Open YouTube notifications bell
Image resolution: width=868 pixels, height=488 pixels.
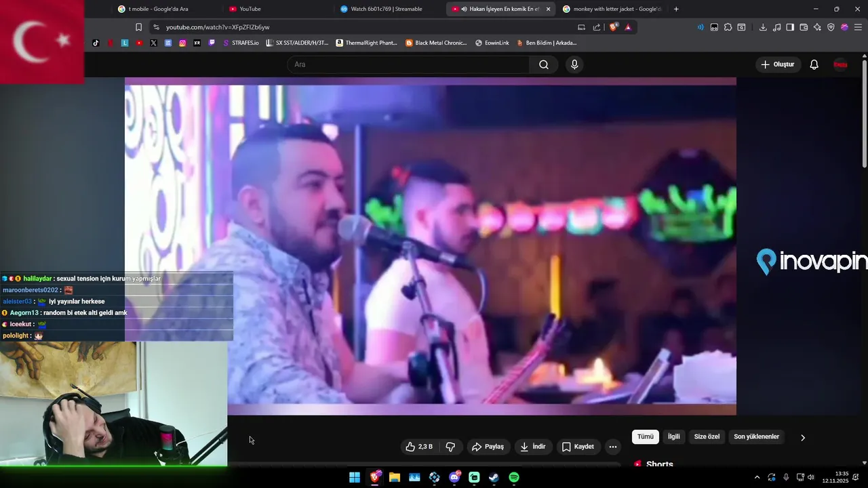pyautogui.click(x=814, y=64)
